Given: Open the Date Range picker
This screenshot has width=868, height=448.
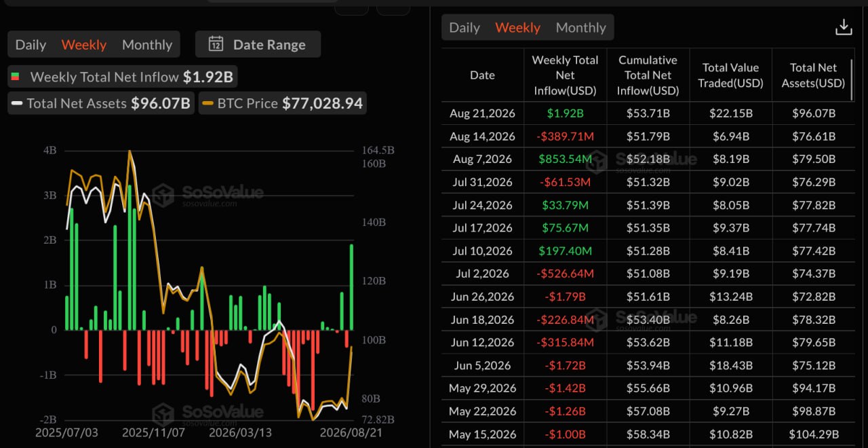Looking at the screenshot, I should click(258, 44).
